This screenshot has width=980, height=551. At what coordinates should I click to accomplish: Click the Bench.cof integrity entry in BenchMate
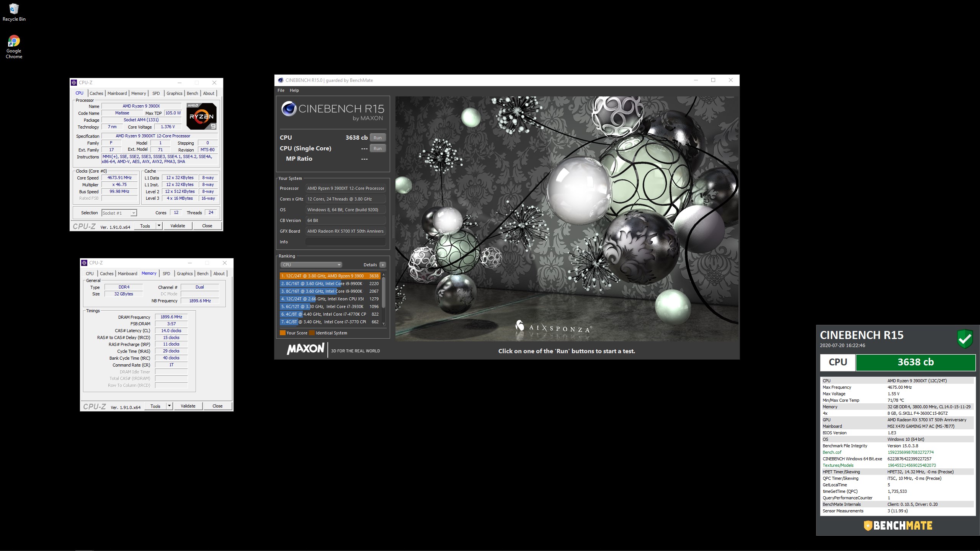[x=897, y=452]
